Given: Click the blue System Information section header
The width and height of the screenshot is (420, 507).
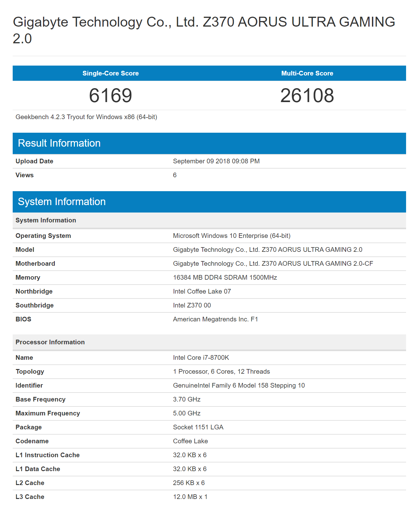Looking at the screenshot, I should pos(209,202).
